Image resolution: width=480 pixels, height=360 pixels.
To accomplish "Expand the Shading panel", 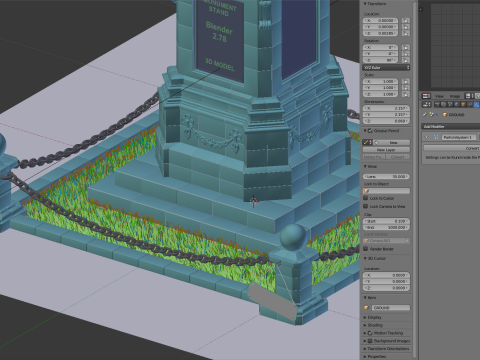I will pyautogui.click(x=365, y=325).
